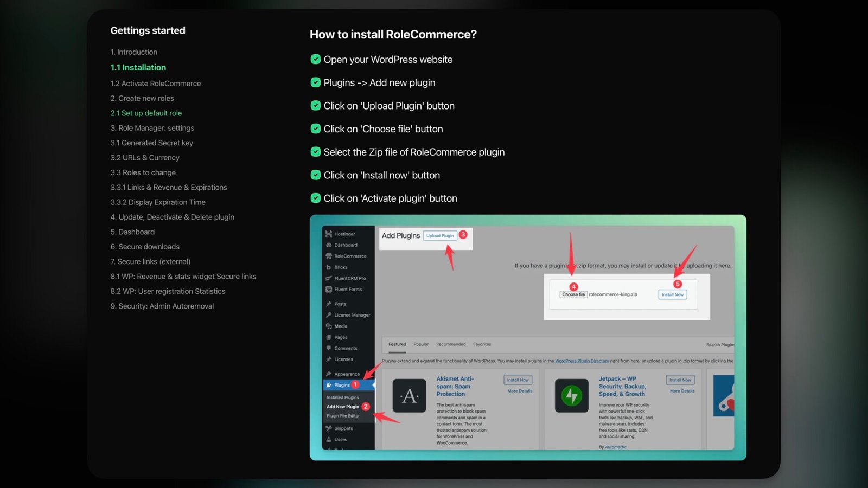The height and width of the screenshot is (488, 868).
Task: Open Fluent Forms from the sidebar icon
Action: tap(329, 289)
